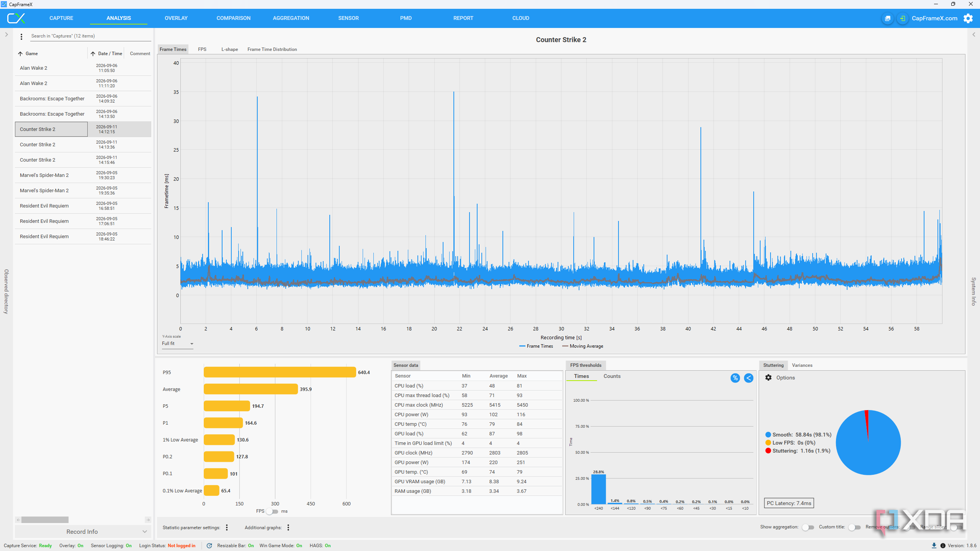Open the OVERLAY tab
The image size is (980, 551).
tap(176, 18)
